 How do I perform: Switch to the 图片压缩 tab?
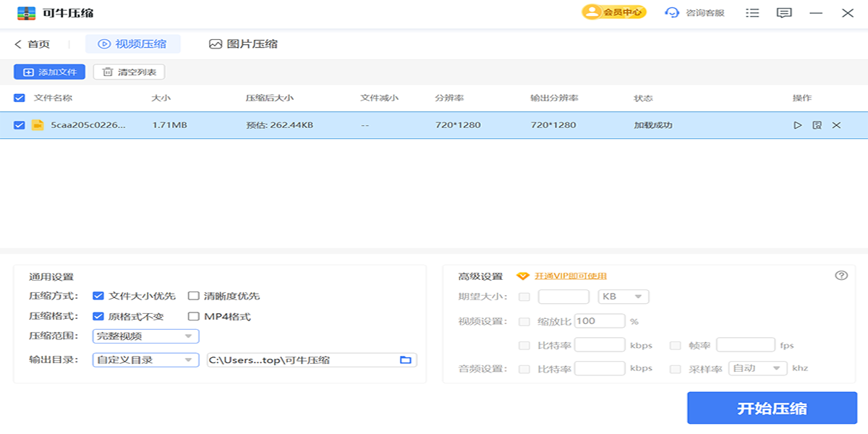243,44
